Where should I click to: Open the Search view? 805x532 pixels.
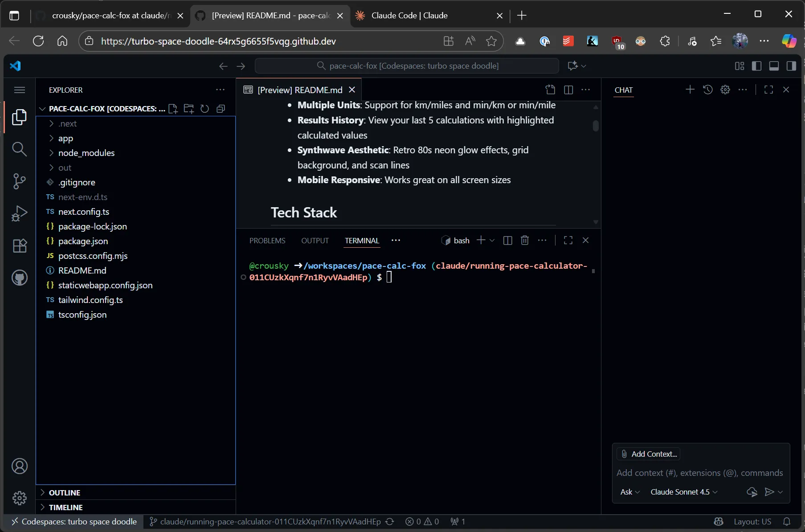pos(20,149)
